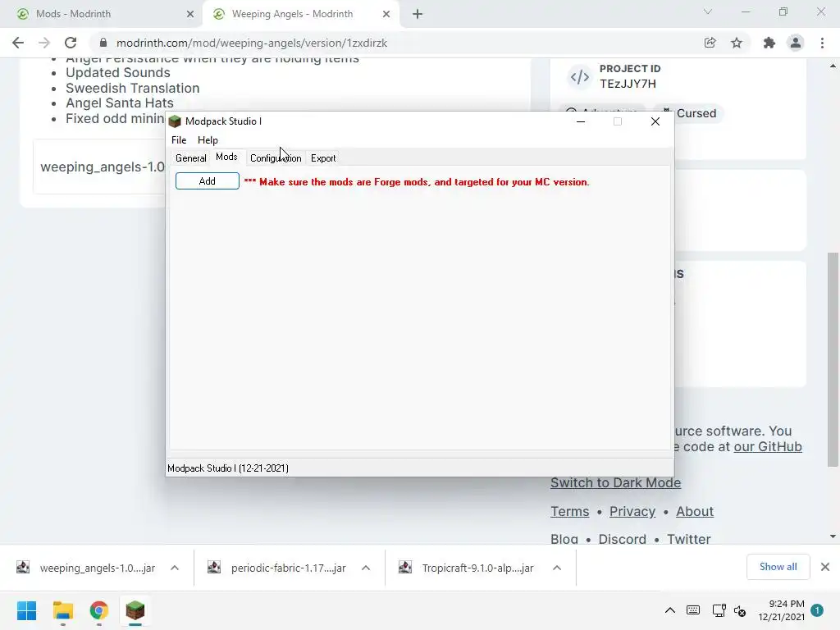
Task: Open Chrome tab search chevron
Action: [708, 11]
